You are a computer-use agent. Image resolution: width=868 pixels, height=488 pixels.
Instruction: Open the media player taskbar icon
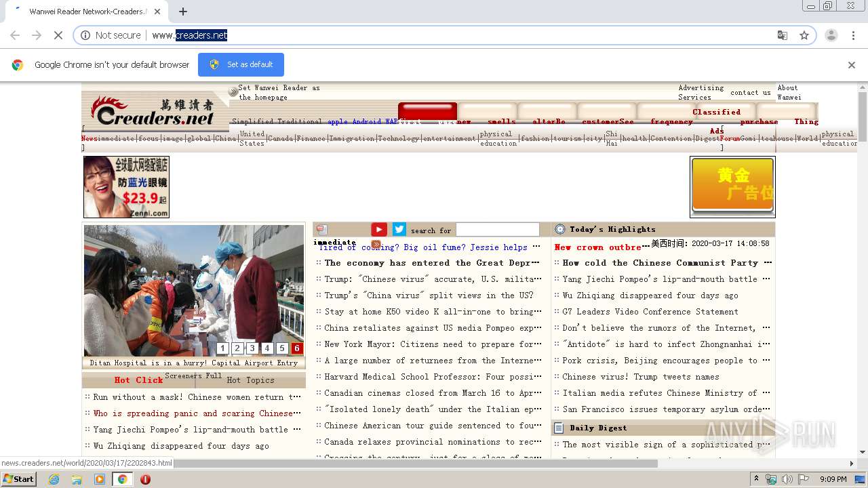[x=100, y=479]
